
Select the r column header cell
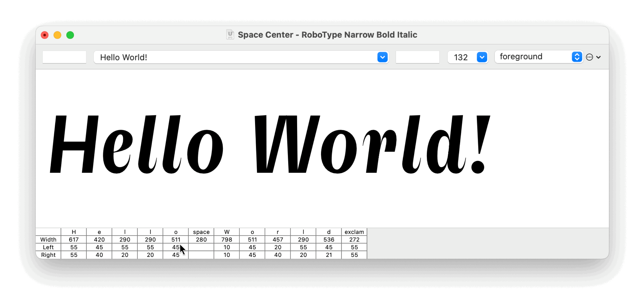pos(278,232)
